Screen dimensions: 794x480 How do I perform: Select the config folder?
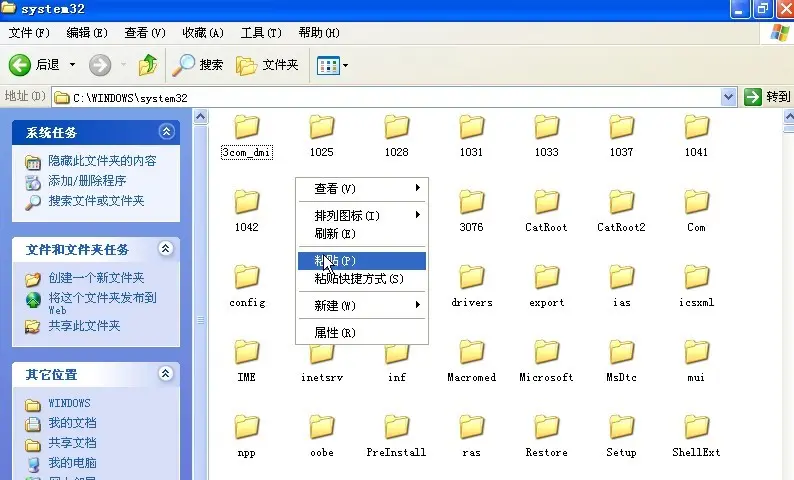[x=247, y=286]
